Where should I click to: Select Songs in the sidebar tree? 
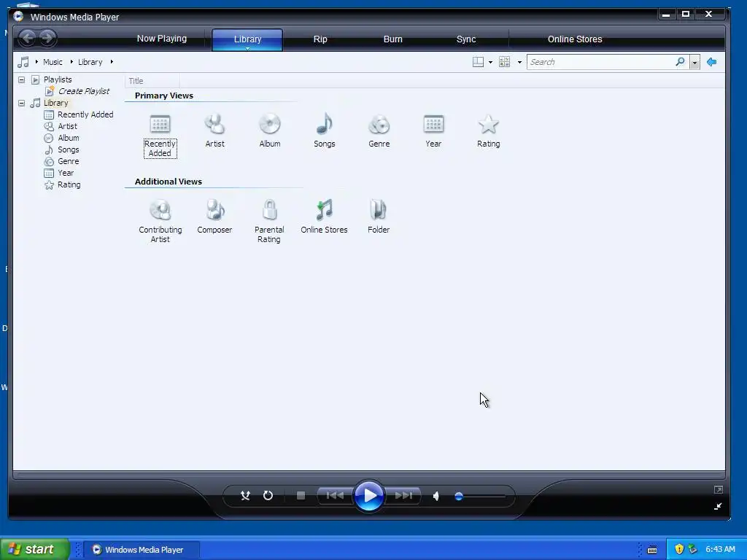pyautogui.click(x=68, y=149)
